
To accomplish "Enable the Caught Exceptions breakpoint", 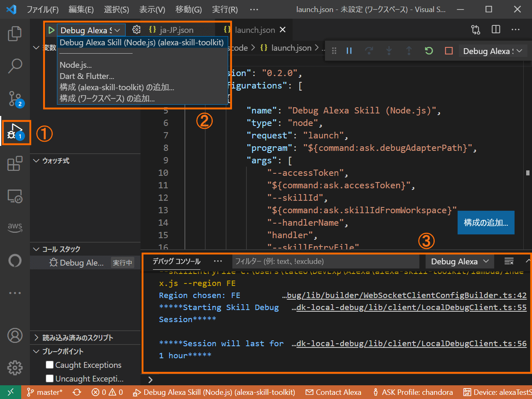I will (49, 365).
